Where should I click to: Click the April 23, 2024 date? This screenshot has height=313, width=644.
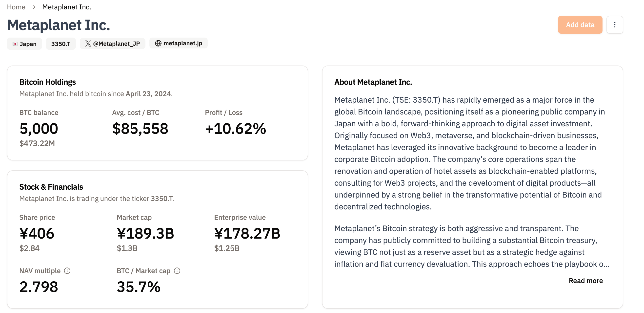[148, 94]
